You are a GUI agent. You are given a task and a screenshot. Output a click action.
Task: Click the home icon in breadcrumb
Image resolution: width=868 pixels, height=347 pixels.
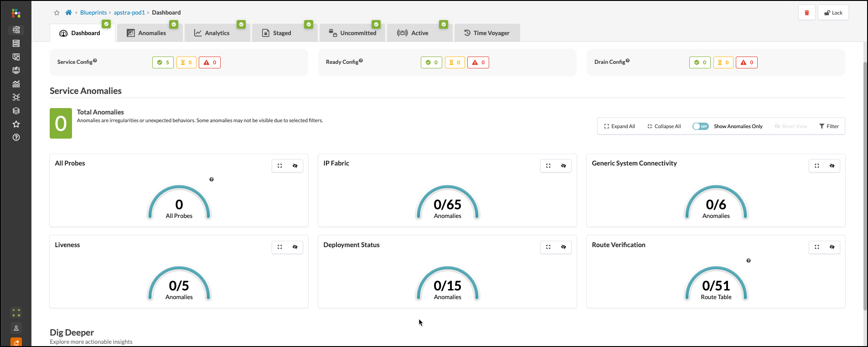68,13
